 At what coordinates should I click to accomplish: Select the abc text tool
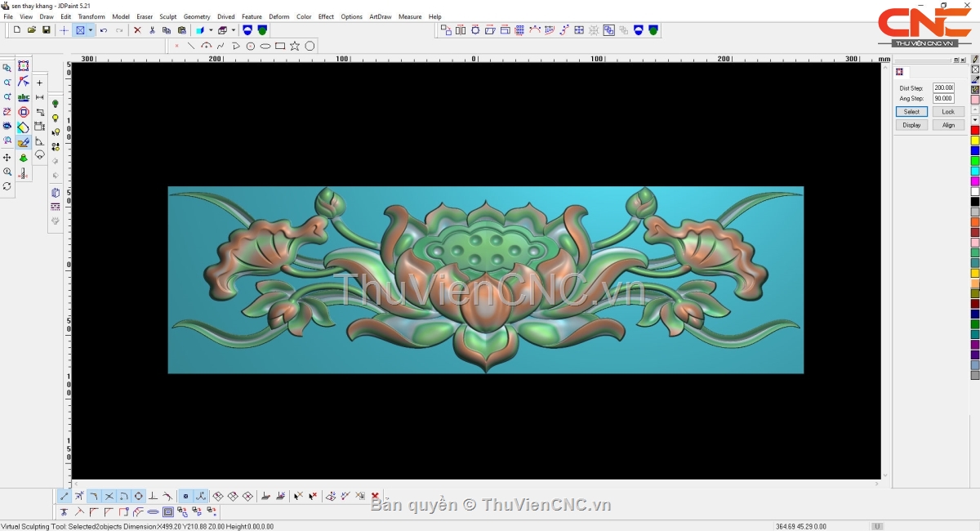pyautogui.click(x=23, y=97)
